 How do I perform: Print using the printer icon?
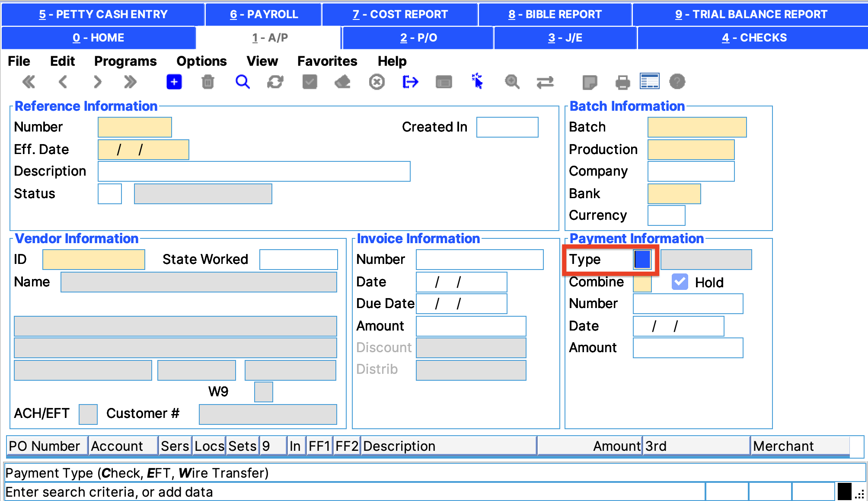click(x=622, y=82)
